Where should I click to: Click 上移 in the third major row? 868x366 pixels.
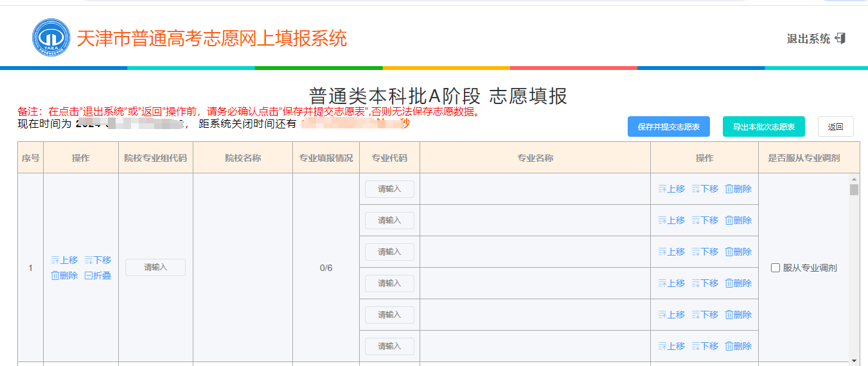click(x=671, y=252)
